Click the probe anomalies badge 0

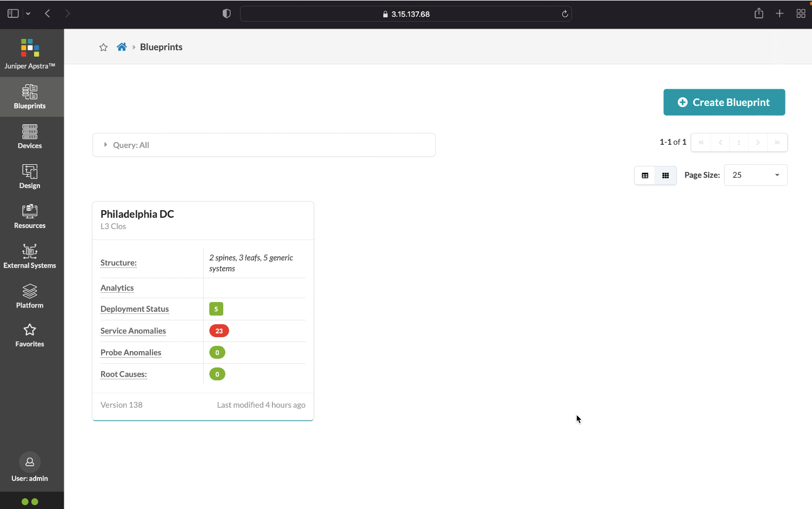pos(217,352)
